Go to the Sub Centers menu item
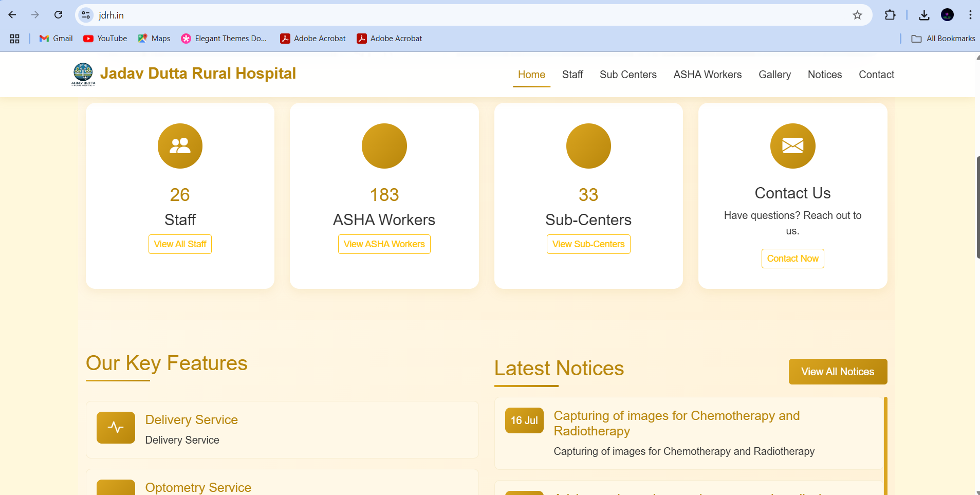The width and height of the screenshot is (980, 495). click(x=628, y=75)
